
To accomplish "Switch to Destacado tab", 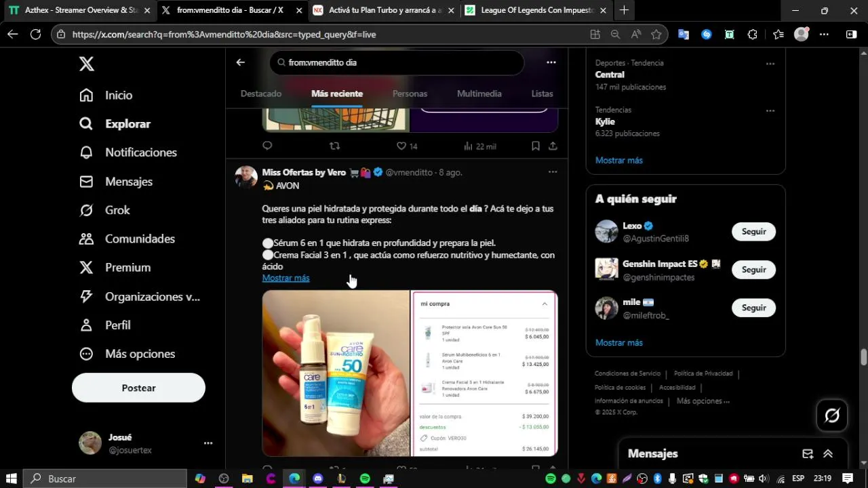I will [x=261, y=94].
